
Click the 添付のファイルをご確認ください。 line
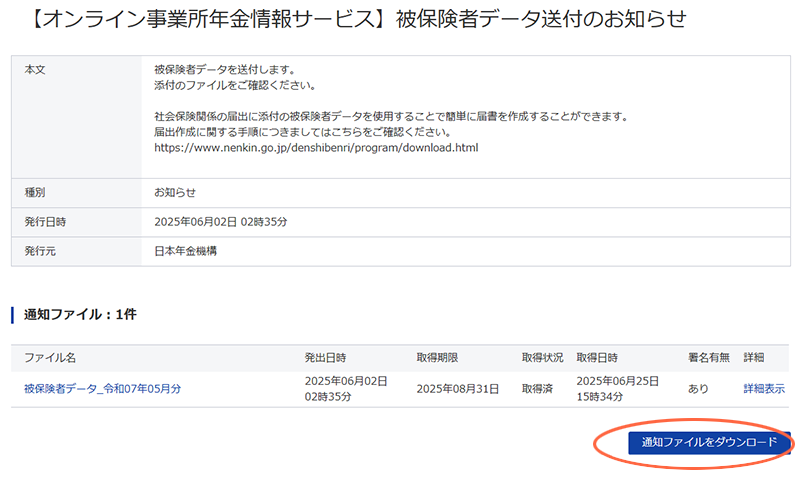(235, 85)
